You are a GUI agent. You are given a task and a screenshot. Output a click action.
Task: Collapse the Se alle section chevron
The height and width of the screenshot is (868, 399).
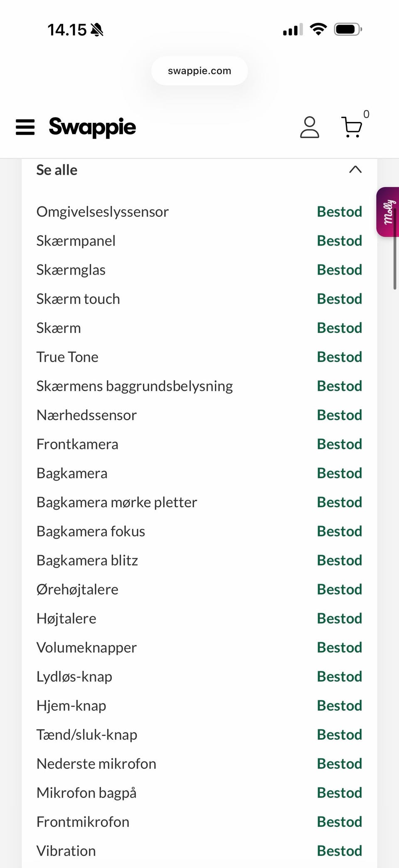pos(355,170)
